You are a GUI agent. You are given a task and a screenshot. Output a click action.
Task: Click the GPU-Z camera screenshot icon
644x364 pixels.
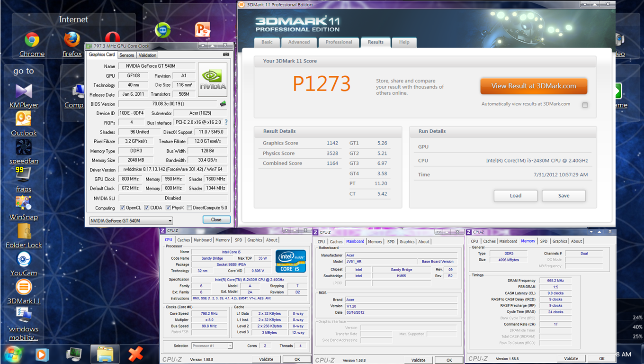click(225, 55)
